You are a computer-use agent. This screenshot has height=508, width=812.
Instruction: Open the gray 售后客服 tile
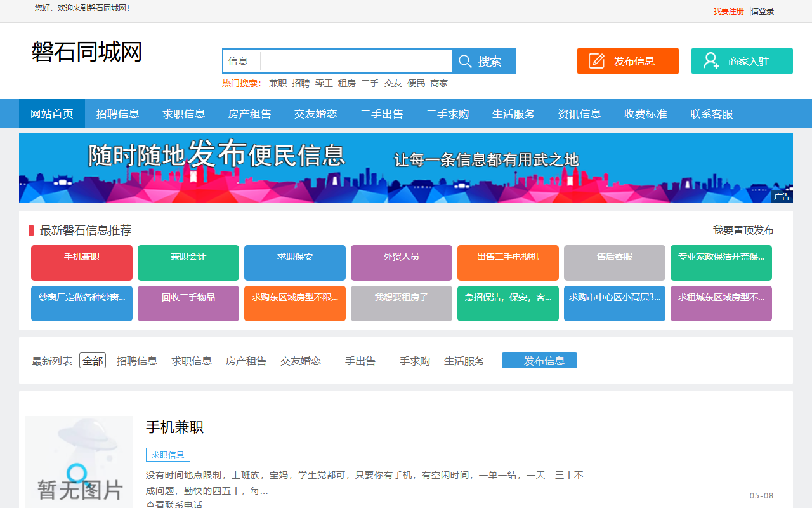pyautogui.click(x=615, y=263)
